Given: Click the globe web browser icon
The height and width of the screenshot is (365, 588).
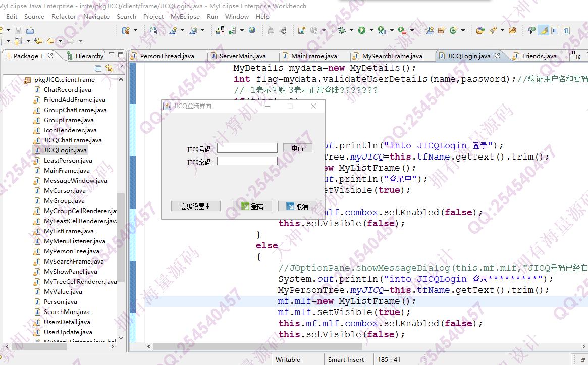Looking at the screenshot, I should 252,30.
